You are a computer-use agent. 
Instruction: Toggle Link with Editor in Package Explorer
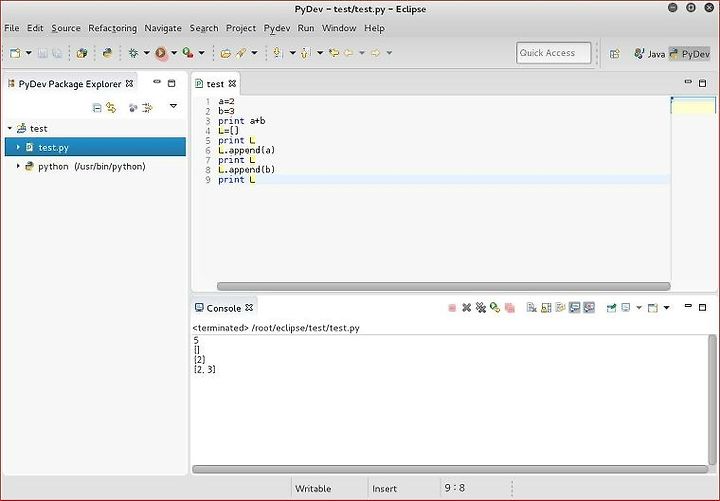111,107
